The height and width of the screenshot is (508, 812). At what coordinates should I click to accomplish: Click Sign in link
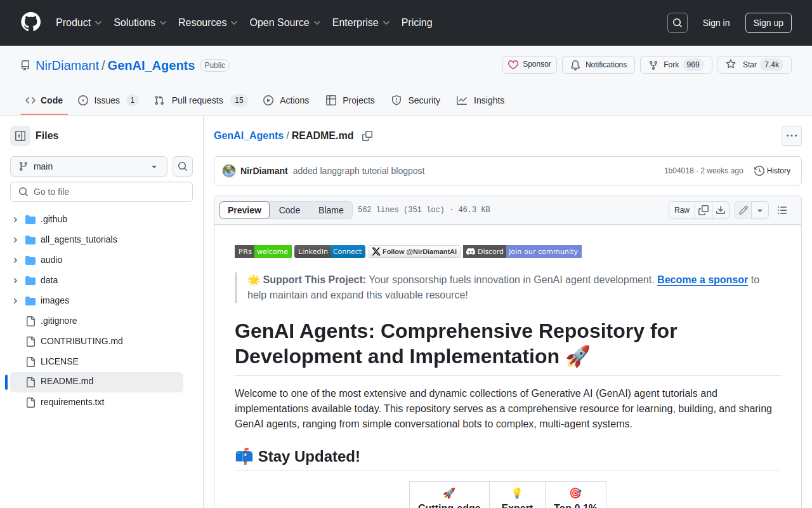pos(716,23)
